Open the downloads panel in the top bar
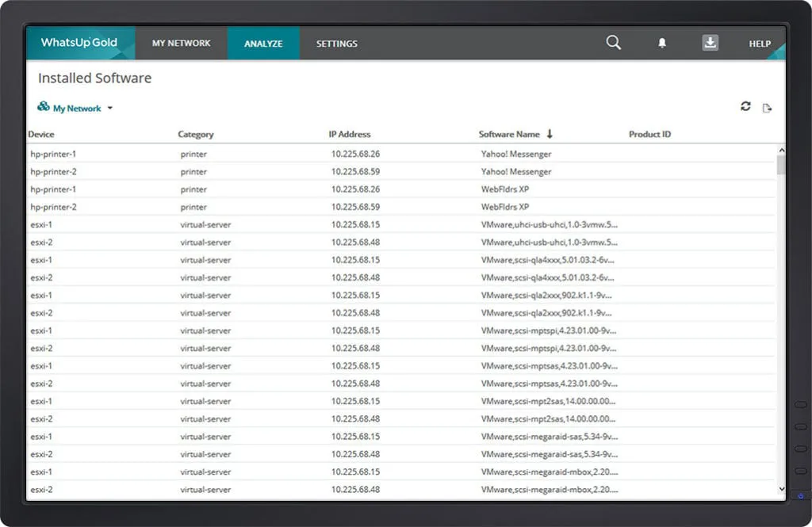Screen dimensions: 812x527 click(710, 44)
